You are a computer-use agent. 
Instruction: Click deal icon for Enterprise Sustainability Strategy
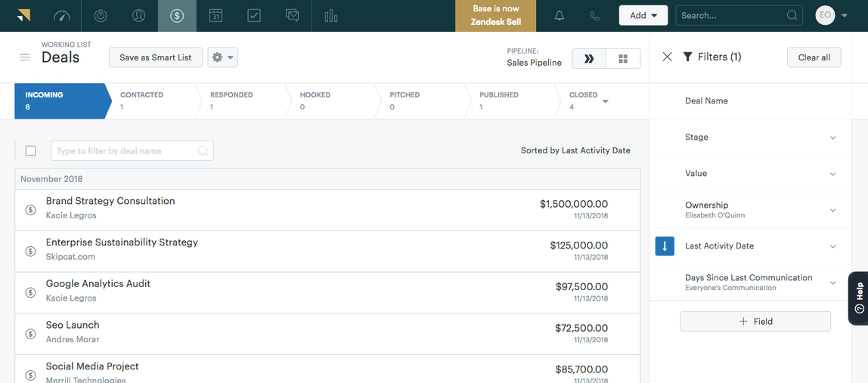tap(31, 252)
